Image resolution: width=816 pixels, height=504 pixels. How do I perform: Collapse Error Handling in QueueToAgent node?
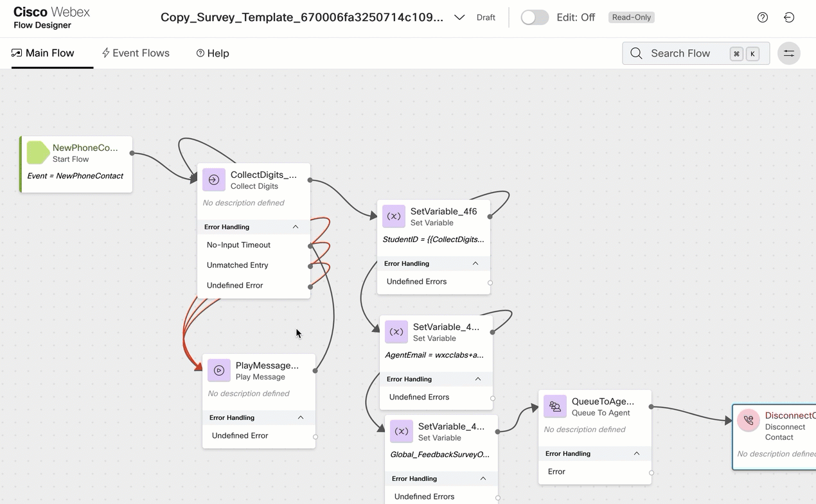[x=637, y=453]
